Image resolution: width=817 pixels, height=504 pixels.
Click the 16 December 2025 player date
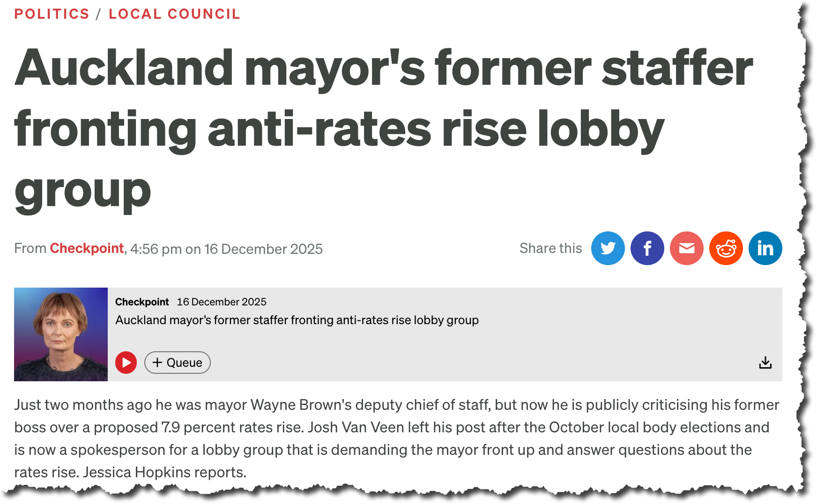coord(221,302)
